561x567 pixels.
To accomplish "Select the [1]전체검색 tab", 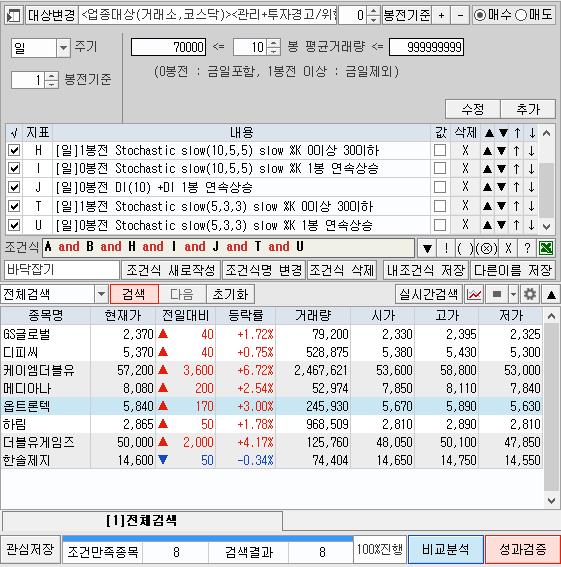I will (x=142, y=521).
